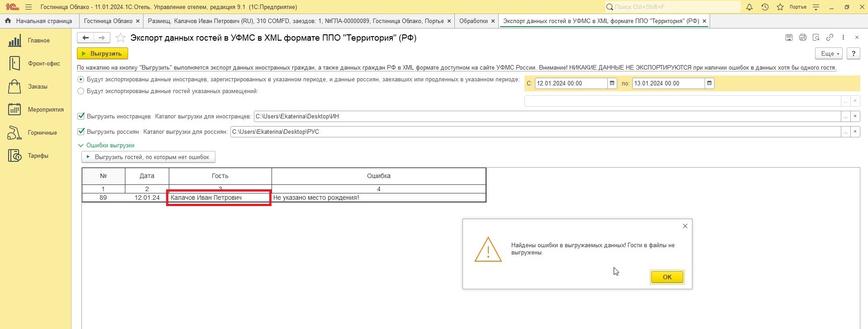This screenshot has height=329, width=868.
Task: Go back with the left arrow
Action: click(86, 38)
